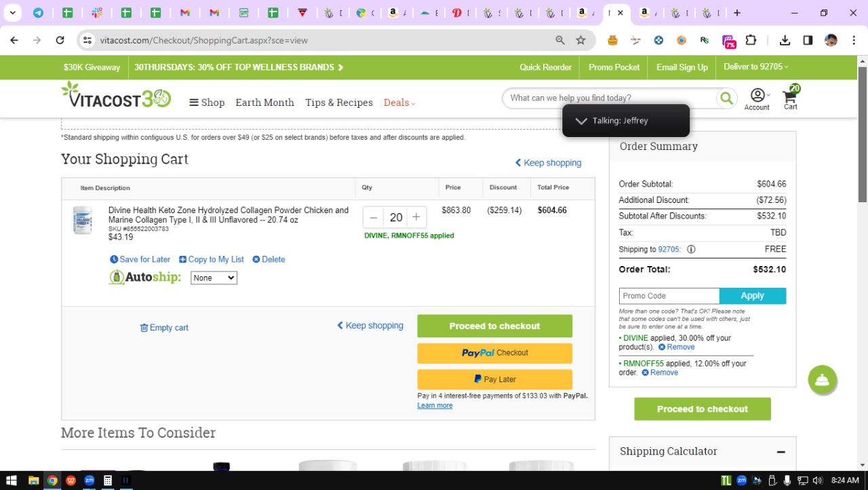The height and width of the screenshot is (490, 868).
Task: Click the Vitacost logo
Action: (x=116, y=96)
